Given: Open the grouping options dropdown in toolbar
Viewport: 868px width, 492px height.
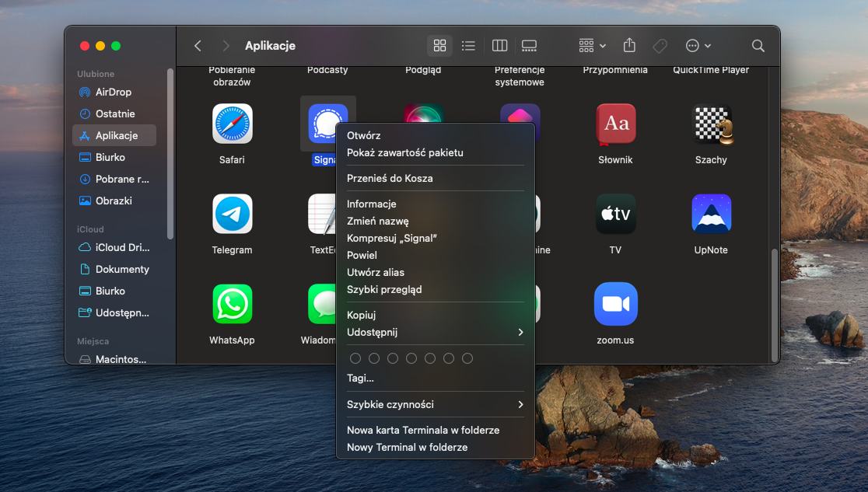Looking at the screenshot, I should tap(593, 46).
